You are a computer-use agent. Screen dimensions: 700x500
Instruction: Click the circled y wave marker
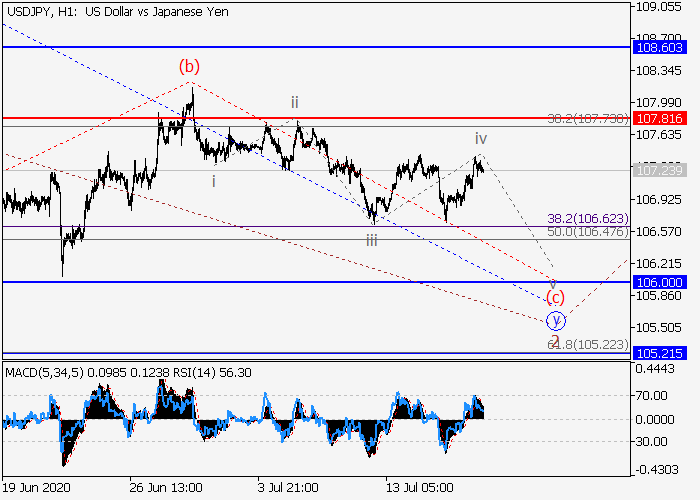[557, 321]
